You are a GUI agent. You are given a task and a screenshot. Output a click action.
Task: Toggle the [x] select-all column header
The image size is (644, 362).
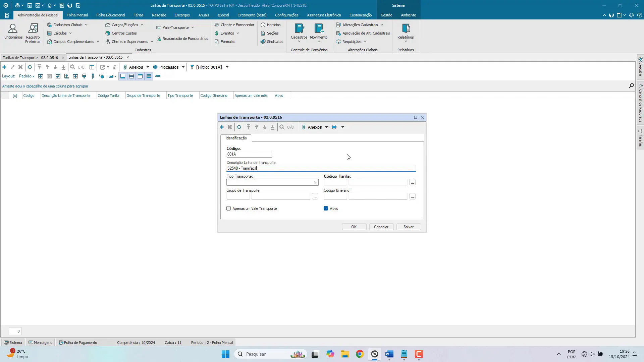click(x=15, y=96)
